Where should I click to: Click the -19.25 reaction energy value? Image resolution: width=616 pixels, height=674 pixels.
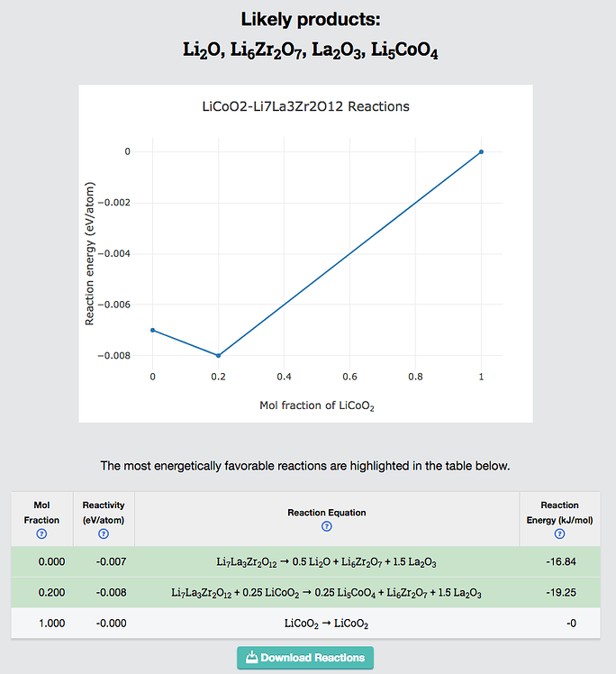coord(561,592)
